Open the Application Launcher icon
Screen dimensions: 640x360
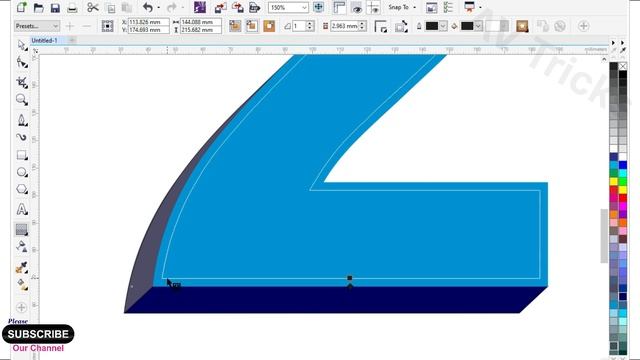point(469,7)
